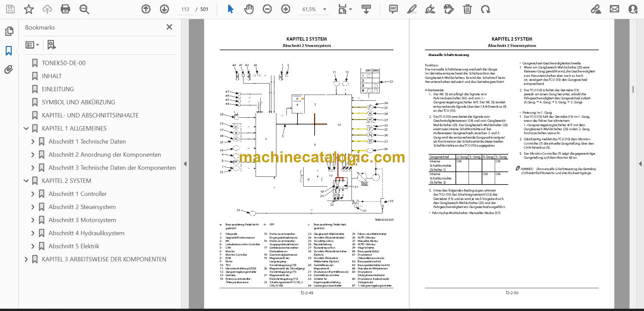Image resolution: width=644 pixels, height=311 pixels.
Task: Close the Bookmarks panel
Action: coord(169,27)
